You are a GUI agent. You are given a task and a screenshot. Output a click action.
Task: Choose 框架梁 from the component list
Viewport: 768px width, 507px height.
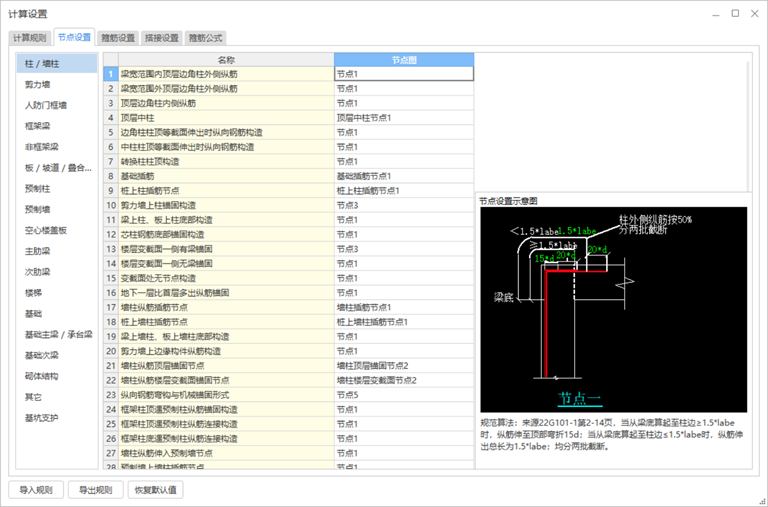pos(38,126)
